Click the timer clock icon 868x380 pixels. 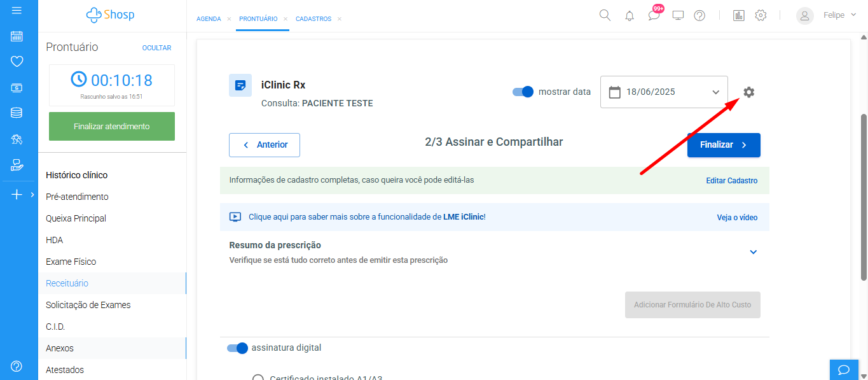click(79, 80)
